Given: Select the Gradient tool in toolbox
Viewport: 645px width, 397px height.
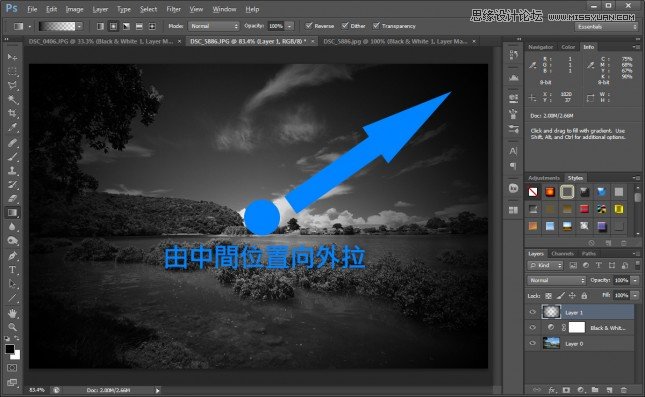Looking at the screenshot, I should 12,212.
